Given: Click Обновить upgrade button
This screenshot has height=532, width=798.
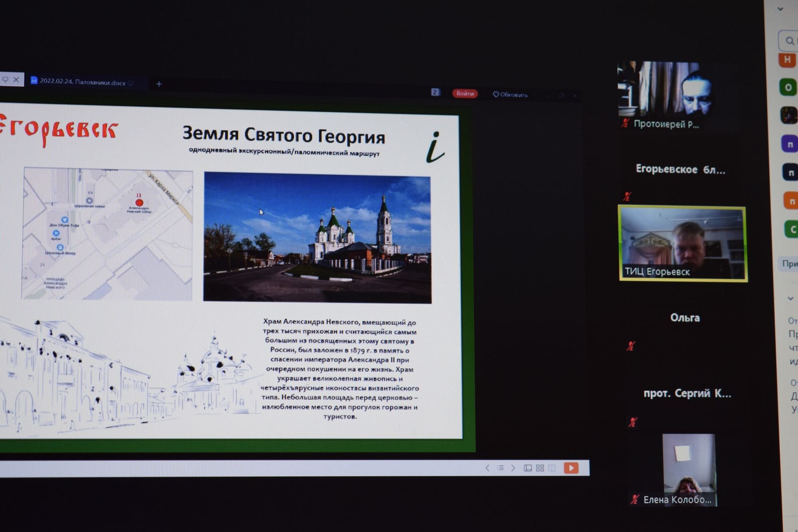Looking at the screenshot, I should pyautogui.click(x=510, y=95).
